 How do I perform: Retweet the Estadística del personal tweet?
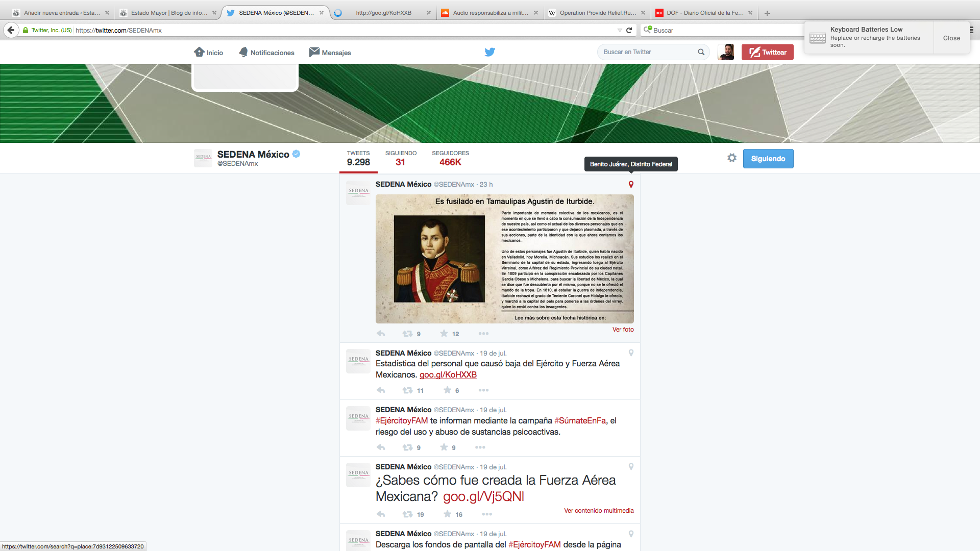pyautogui.click(x=407, y=390)
